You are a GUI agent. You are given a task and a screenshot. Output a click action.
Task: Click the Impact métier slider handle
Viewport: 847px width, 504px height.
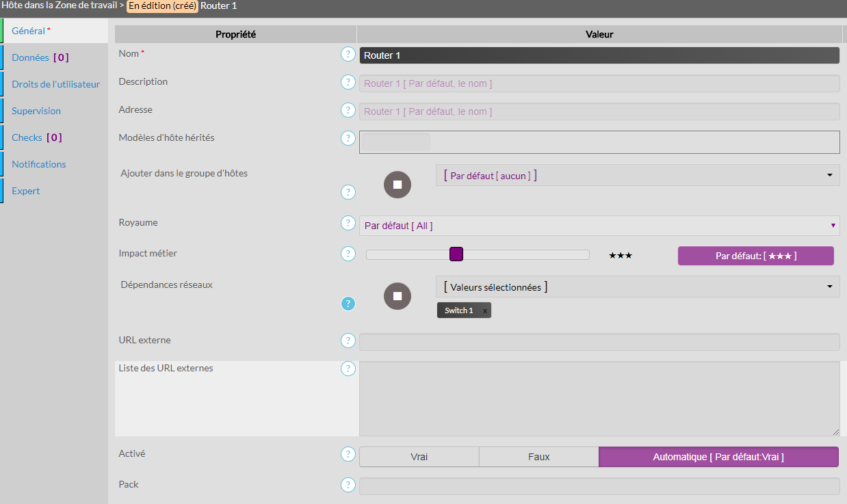pyautogui.click(x=456, y=254)
